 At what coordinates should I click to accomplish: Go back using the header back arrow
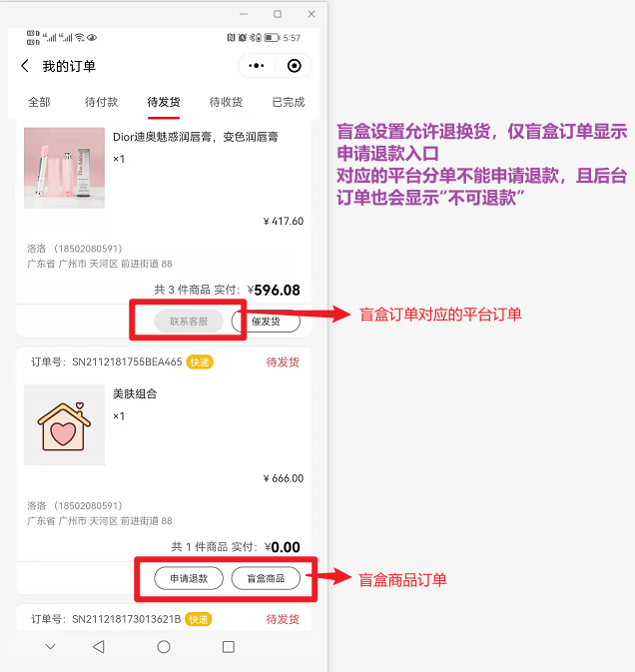25,66
